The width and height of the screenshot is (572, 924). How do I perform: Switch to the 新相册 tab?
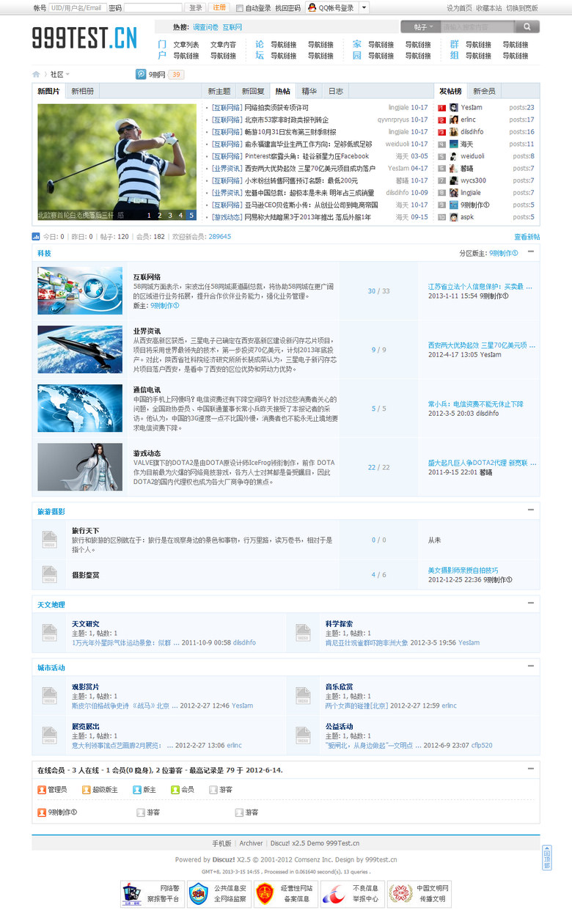pyautogui.click(x=82, y=91)
